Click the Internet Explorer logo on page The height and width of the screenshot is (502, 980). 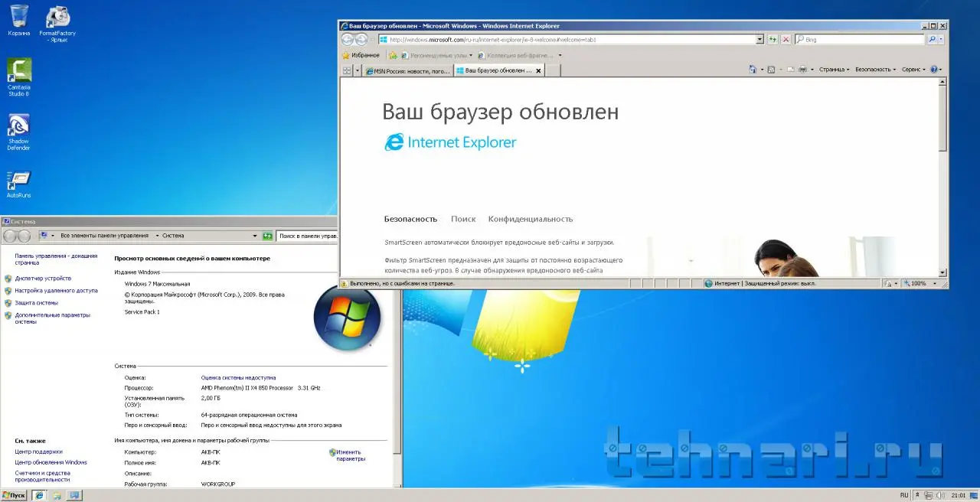[450, 142]
